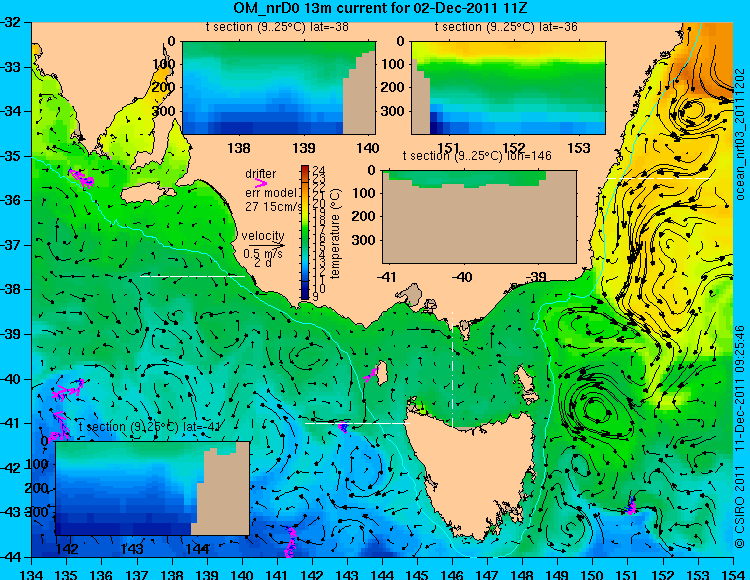Image resolution: width=750 pixels, height=580 pixels.
Task: Click the map title 'OM_nrD0 13m current for 02-Dec-2011 11Z'
Action: (x=381, y=8)
